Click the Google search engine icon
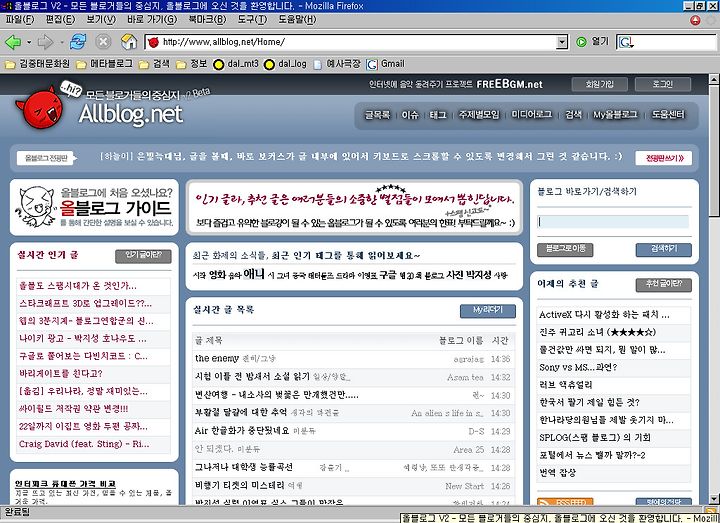 click(625, 42)
